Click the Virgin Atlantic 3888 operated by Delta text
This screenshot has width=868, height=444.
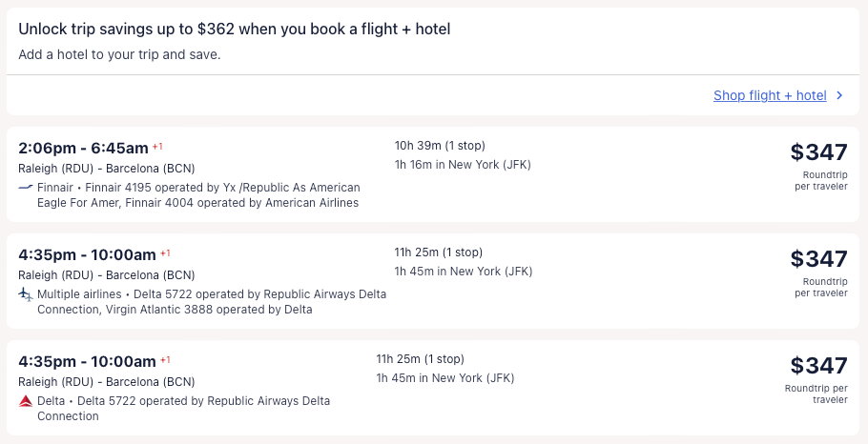(175, 310)
